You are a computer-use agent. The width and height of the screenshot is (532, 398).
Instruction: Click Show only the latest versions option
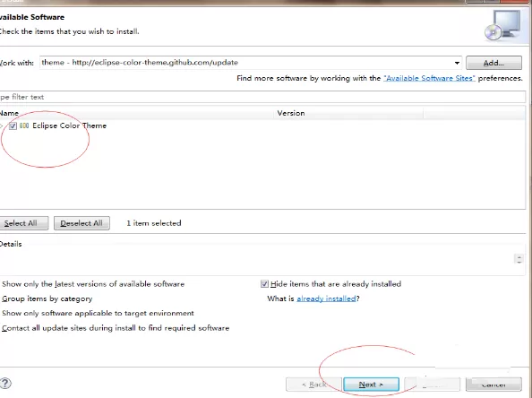coord(93,284)
